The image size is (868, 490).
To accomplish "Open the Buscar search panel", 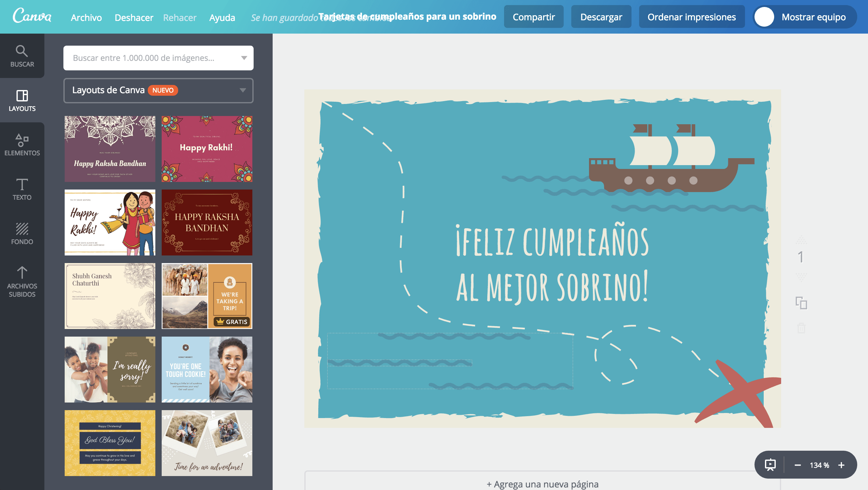I will coord(22,56).
